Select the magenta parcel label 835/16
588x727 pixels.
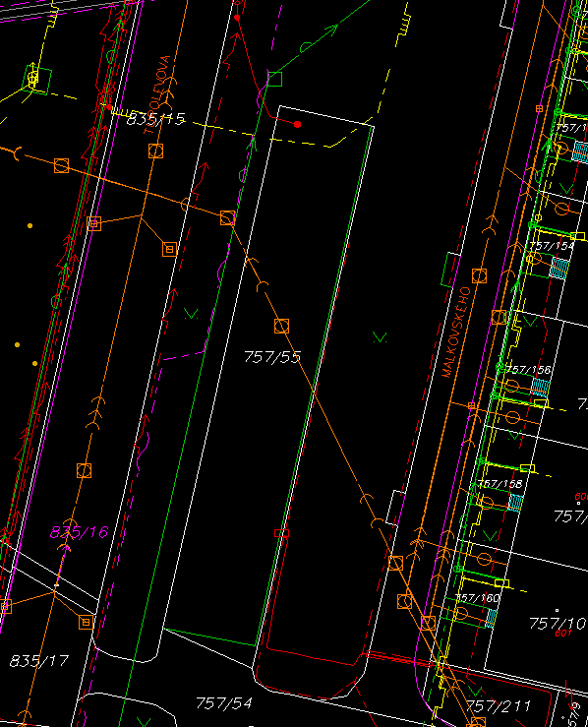[x=80, y=532]
